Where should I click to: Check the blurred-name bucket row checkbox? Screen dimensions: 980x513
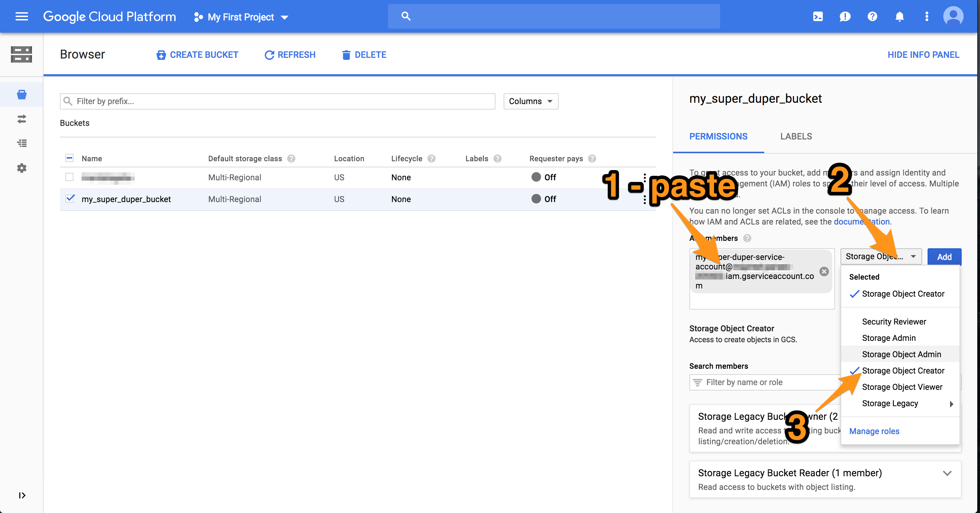click(69, 177)
